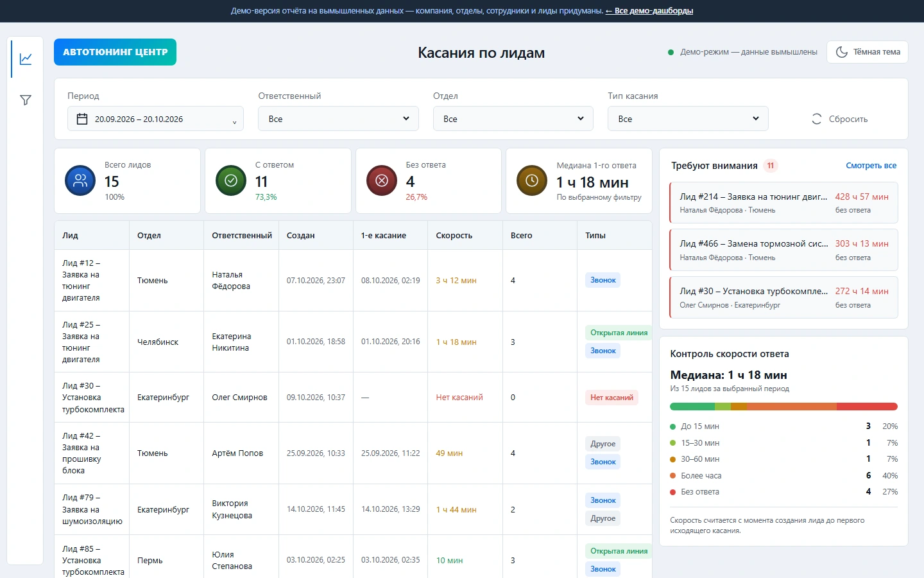Image resolution: width=924 pixels, height=578 pixels.
Task: Open the Отдел dropdown filter
Action: [513, 119]
